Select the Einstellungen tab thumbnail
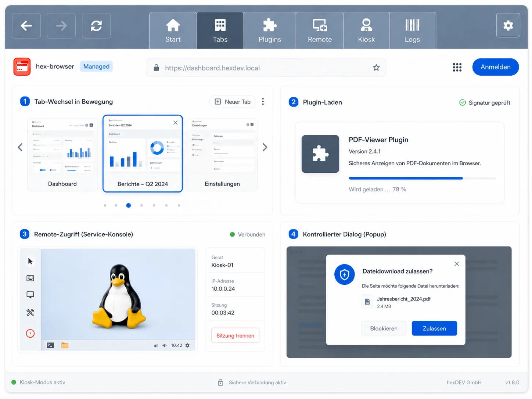Viewport: 532px width, 399px height. (222, 155)
